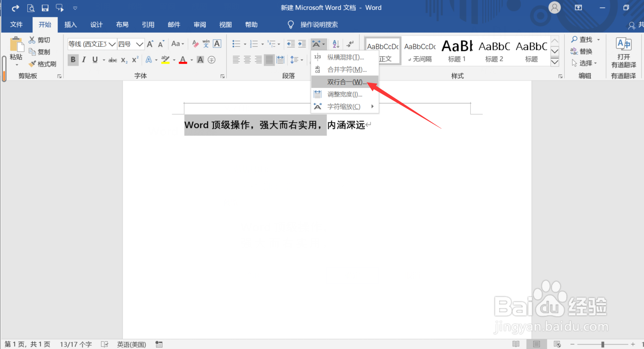Switch to Read Mode view in status bar
The image size is (644, 349).
pos(516,344)
